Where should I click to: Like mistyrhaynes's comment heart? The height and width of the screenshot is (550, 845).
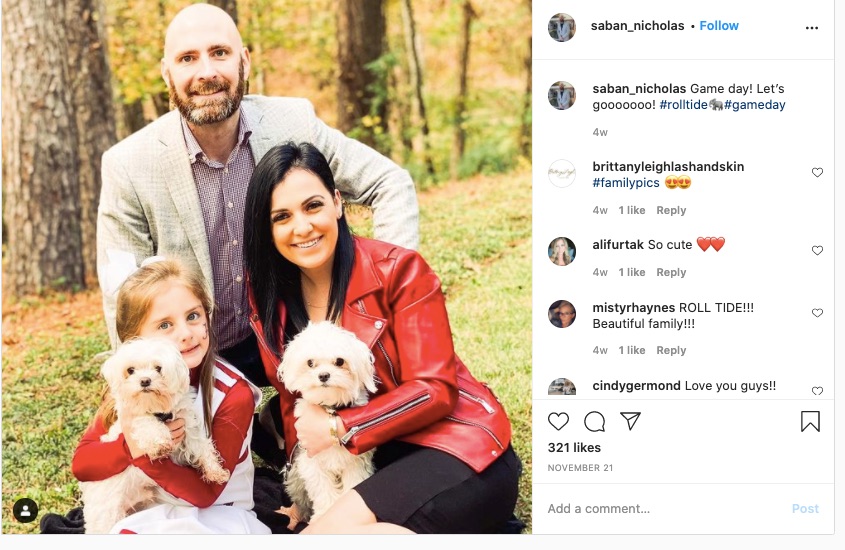click(817, 313)
